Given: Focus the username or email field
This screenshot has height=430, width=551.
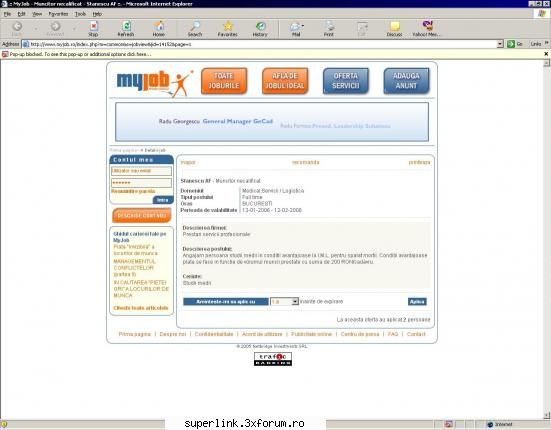Looking at the screenshot, I should coord(141,171).
